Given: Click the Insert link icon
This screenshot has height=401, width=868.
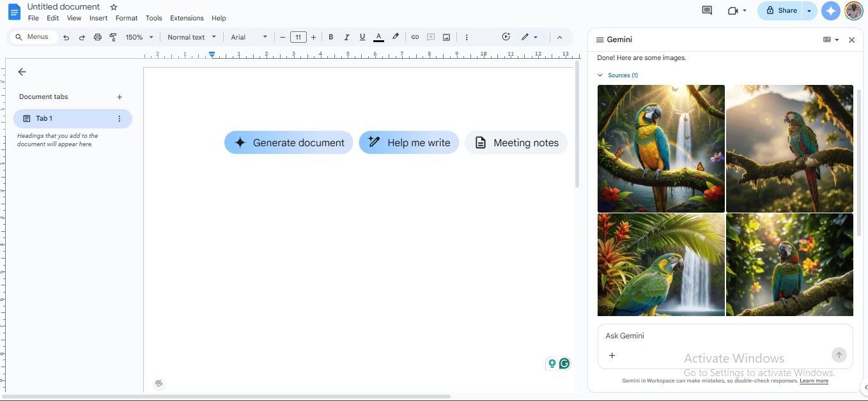Looking at the screenshot, I should (x=415, y=37).
